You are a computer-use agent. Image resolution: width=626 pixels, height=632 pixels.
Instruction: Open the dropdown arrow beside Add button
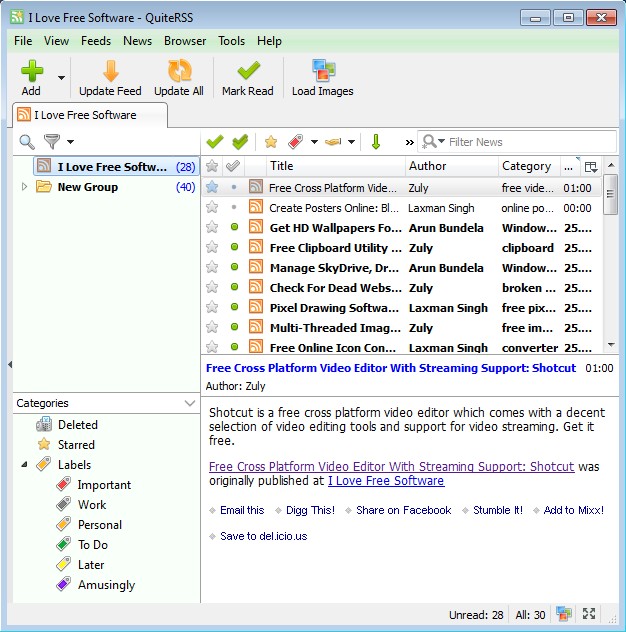click(61, 77)
